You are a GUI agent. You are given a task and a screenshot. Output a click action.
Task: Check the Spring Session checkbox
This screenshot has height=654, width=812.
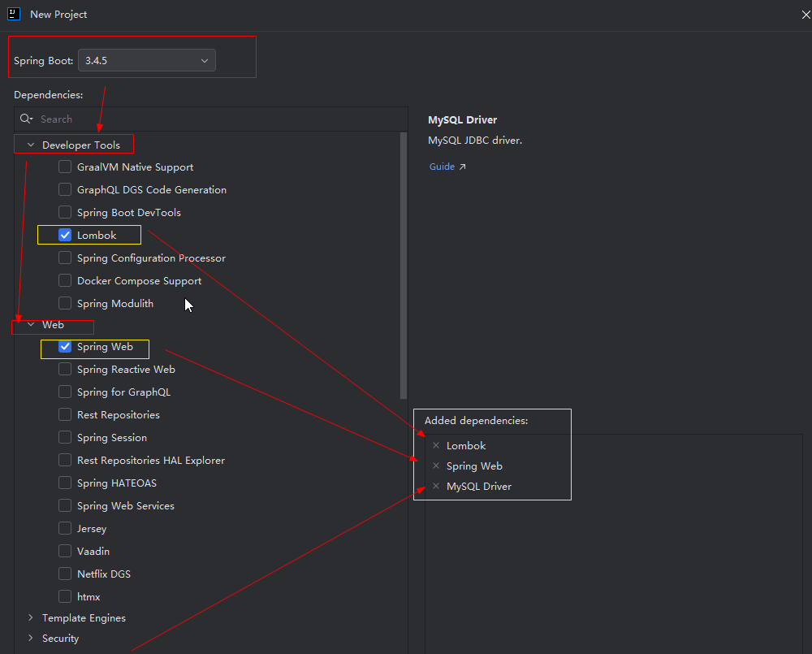65,437
